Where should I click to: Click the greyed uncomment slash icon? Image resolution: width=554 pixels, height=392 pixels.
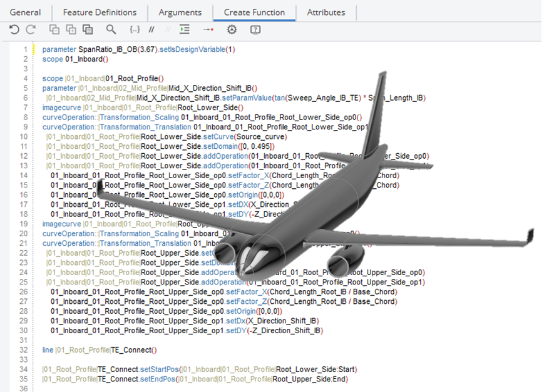coord(168,29)
